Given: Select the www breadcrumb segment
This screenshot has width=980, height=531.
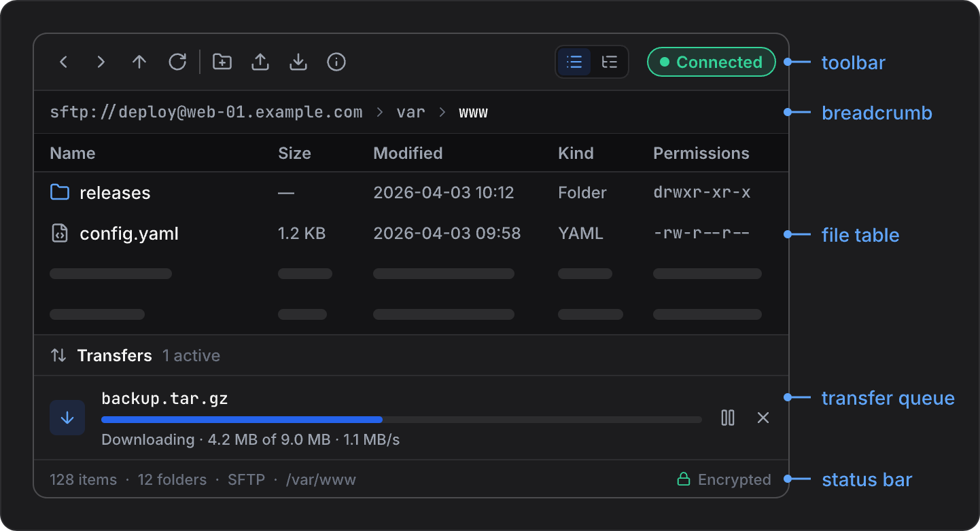Looking at the screenshot, I should pos(474,112).
